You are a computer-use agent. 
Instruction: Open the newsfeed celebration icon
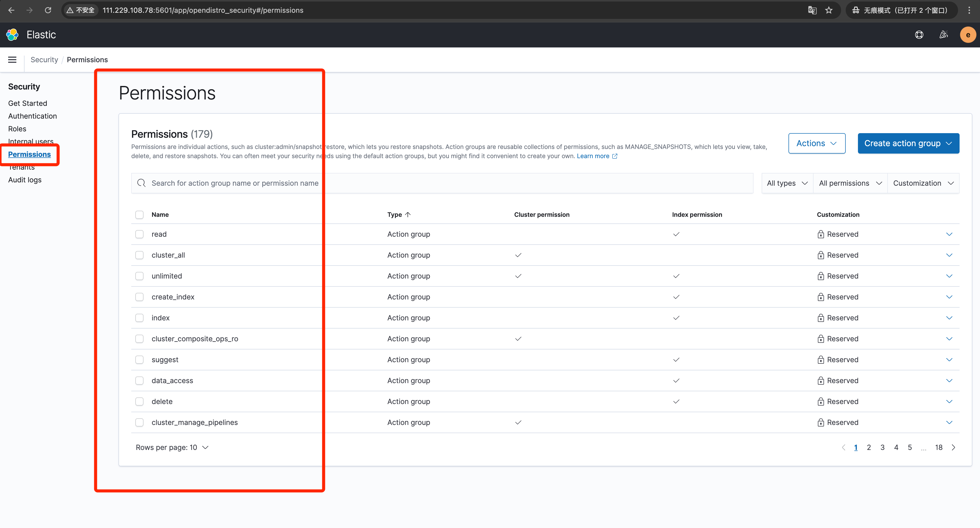[x=943, y=35]
